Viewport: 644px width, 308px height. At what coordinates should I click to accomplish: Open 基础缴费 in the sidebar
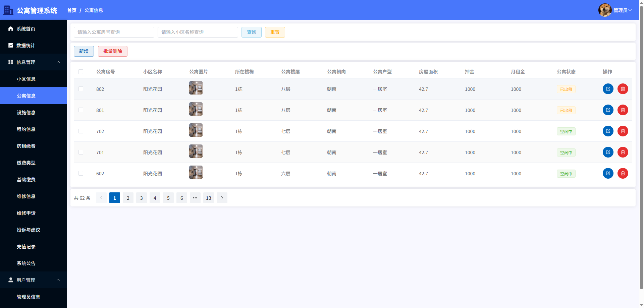tap(34, 179)
